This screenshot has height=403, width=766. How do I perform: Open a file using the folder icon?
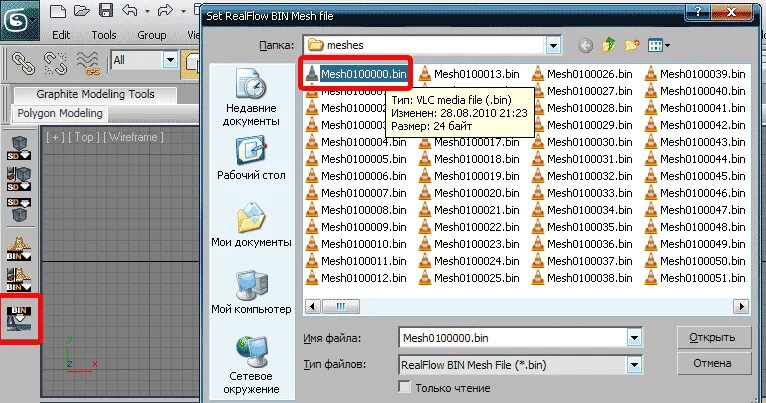pos(82,11)
